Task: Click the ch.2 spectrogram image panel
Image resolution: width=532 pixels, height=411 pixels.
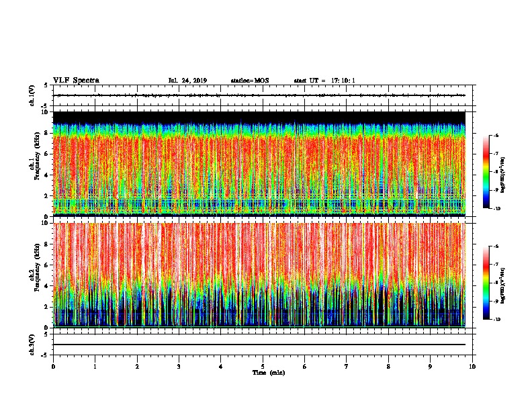Action: tap(259, 275)
